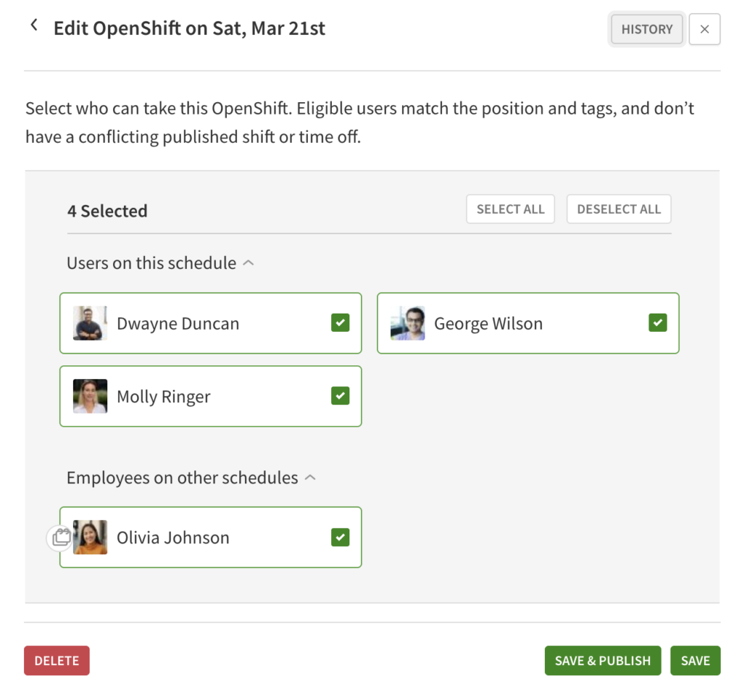The image size is (747, 700).
Task: Click the back arrow beside Edit OpenShift
Action: [34, 26]
